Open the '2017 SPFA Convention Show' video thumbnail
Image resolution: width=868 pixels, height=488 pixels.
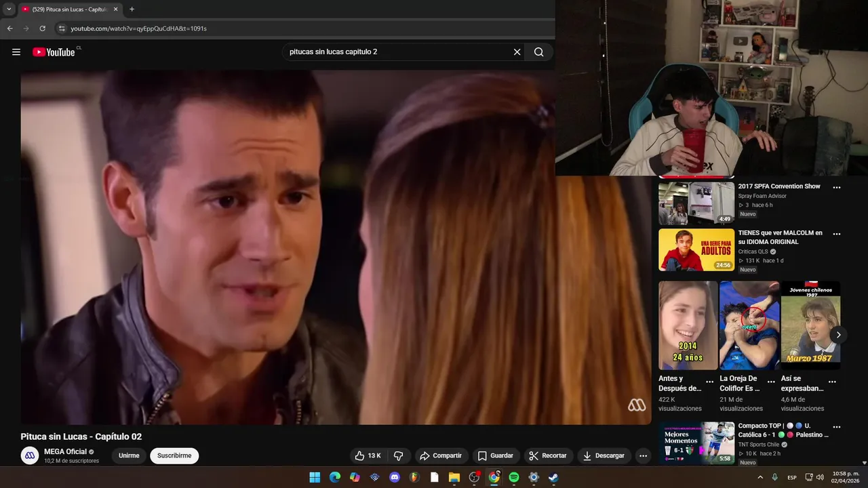(696, 203)
